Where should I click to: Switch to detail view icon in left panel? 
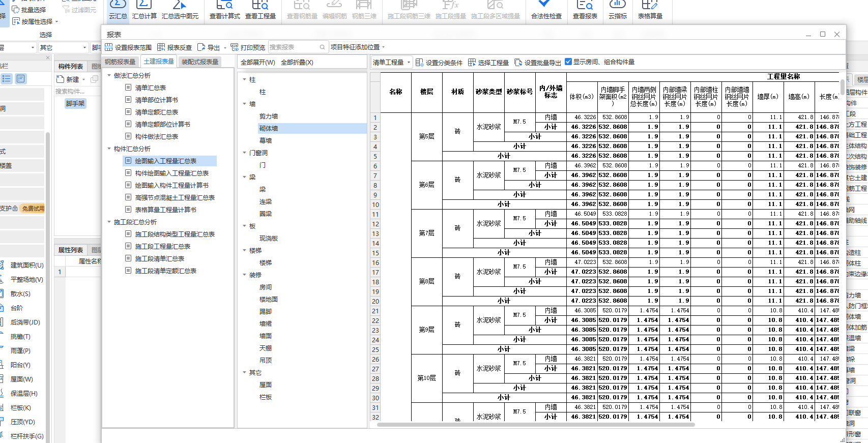21,79
